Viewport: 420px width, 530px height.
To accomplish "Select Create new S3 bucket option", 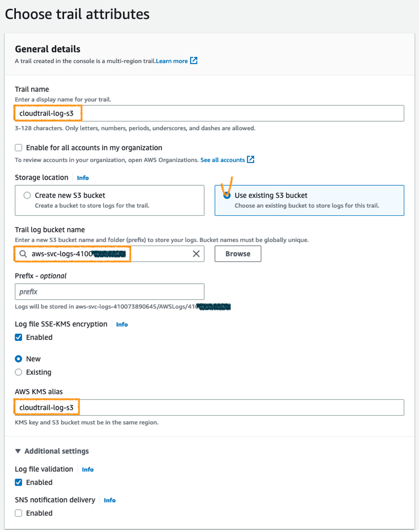I will (28, 196).
